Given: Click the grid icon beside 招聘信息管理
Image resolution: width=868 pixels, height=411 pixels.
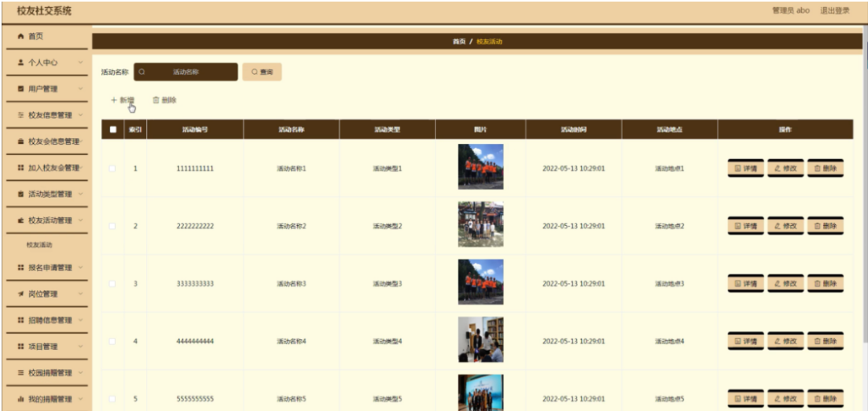Looking at the screenshot, I should tap(21, 320).
